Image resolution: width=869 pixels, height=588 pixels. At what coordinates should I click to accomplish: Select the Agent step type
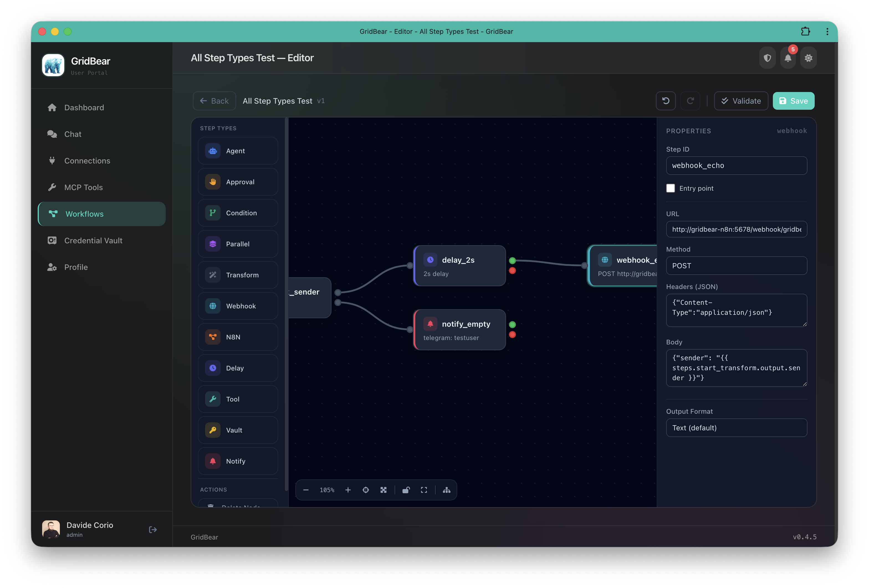238,151
